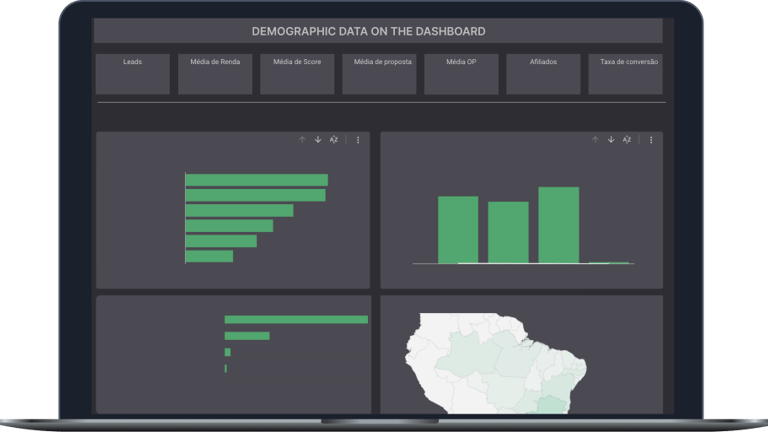Click the longest bar in the bottom-left chart

(296, 320)
